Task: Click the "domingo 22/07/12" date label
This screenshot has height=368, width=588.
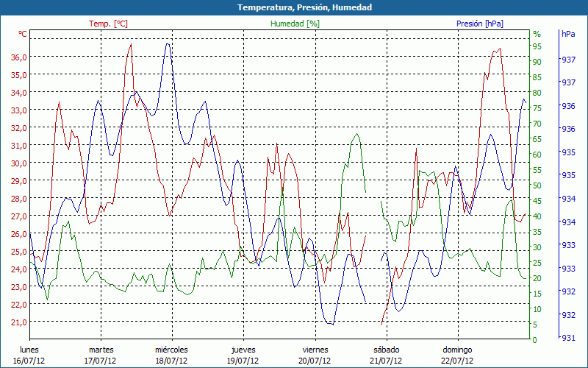Action: pyautogui.click(x=457, y=355)
